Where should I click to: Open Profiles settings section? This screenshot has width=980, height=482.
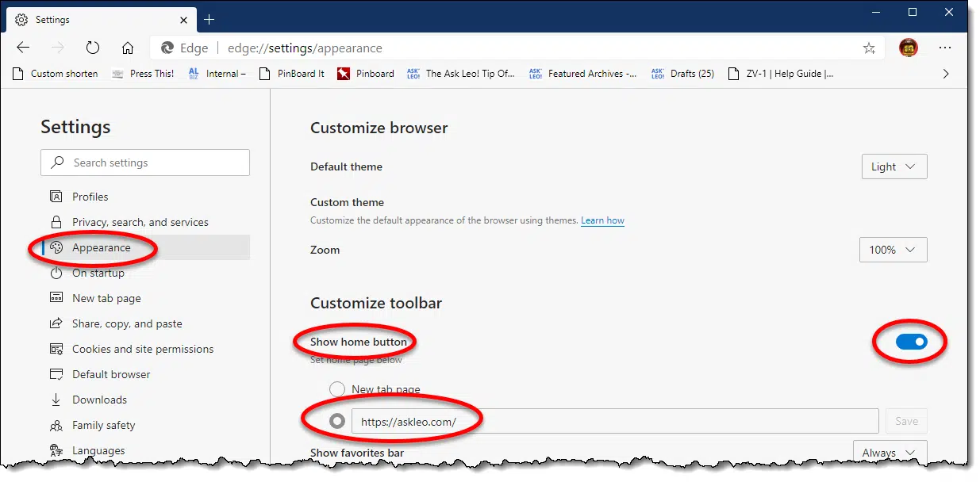pyautogui.click(x=146, y=197)
